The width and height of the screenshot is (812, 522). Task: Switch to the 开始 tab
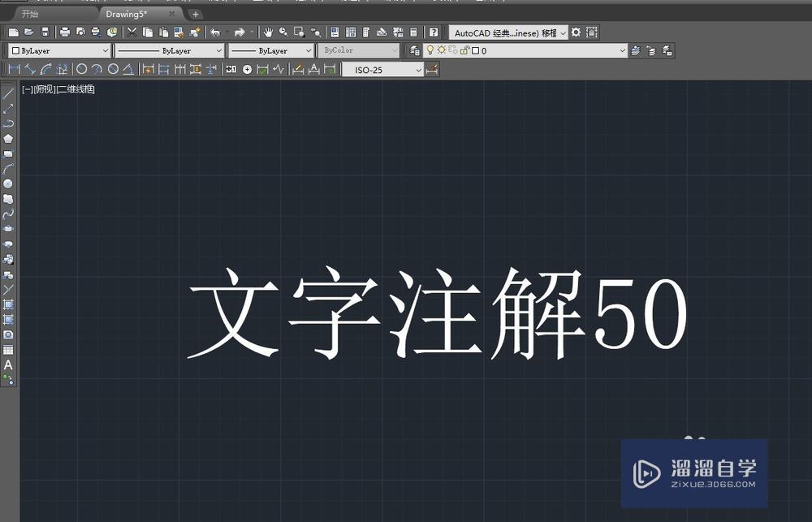pyautogui.click(x=31, y=13)
